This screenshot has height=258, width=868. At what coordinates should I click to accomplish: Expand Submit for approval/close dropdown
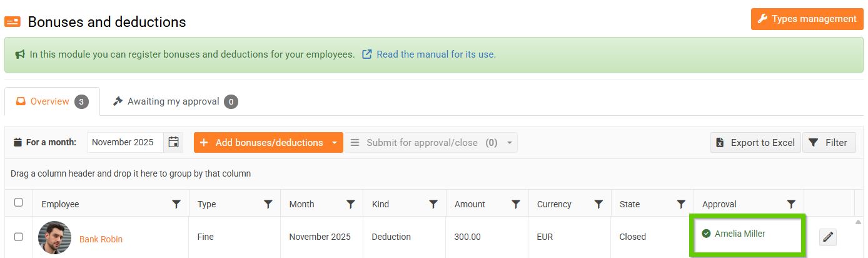point(510,143)
